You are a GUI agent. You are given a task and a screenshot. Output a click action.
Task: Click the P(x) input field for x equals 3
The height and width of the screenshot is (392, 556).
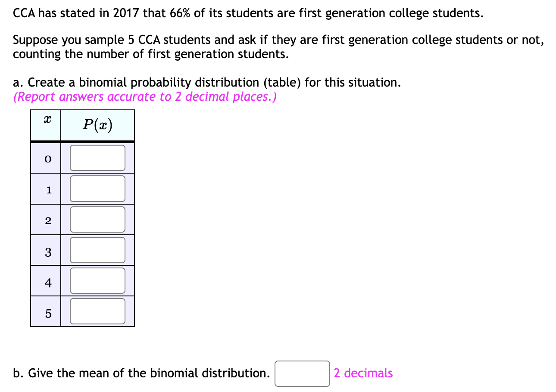coord(97,249)
